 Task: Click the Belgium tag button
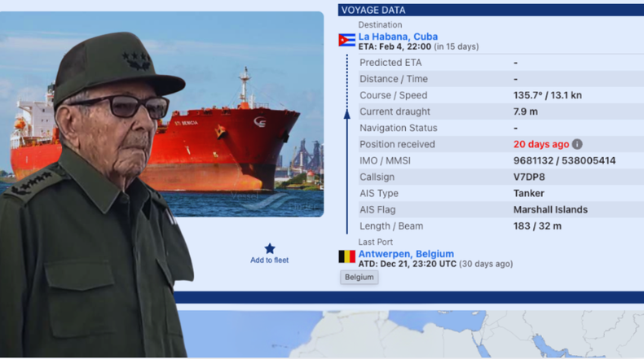(359, 278)
